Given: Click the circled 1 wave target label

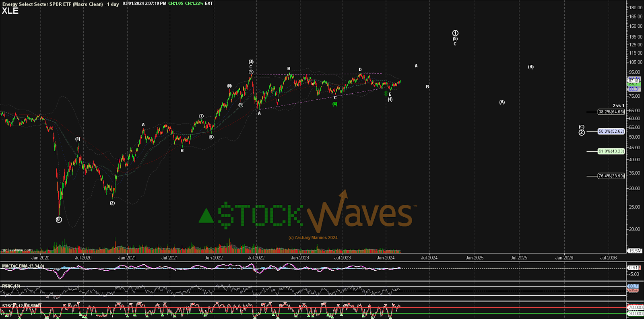Looking at the screenshot, I should [x=455, y=33].
